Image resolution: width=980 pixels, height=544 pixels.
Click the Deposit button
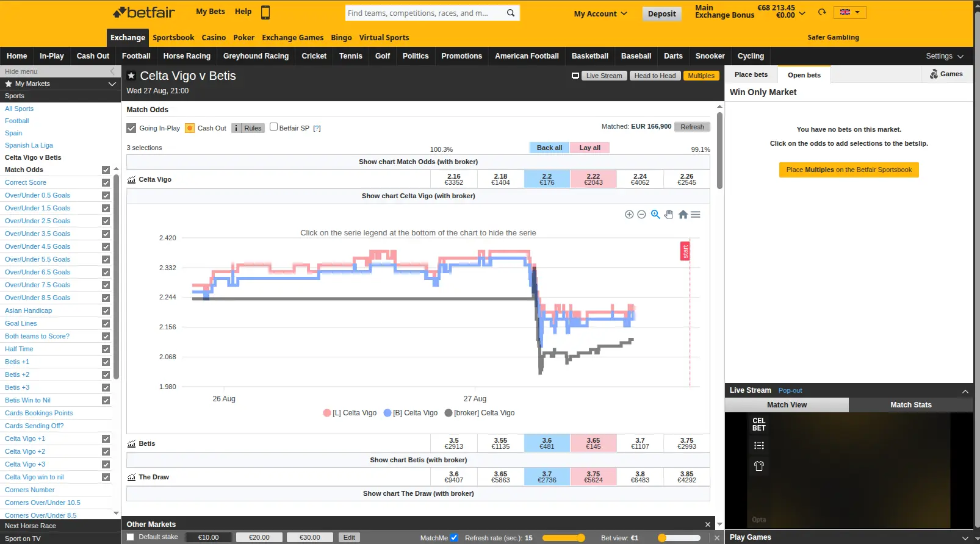[662, 14]
